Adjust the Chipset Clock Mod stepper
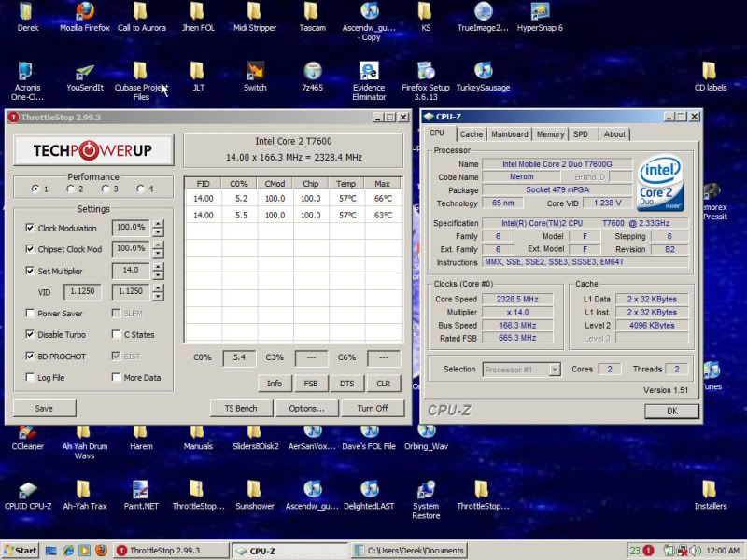The height and width of the screenshot is (560, 747). [x=158, y=249]
